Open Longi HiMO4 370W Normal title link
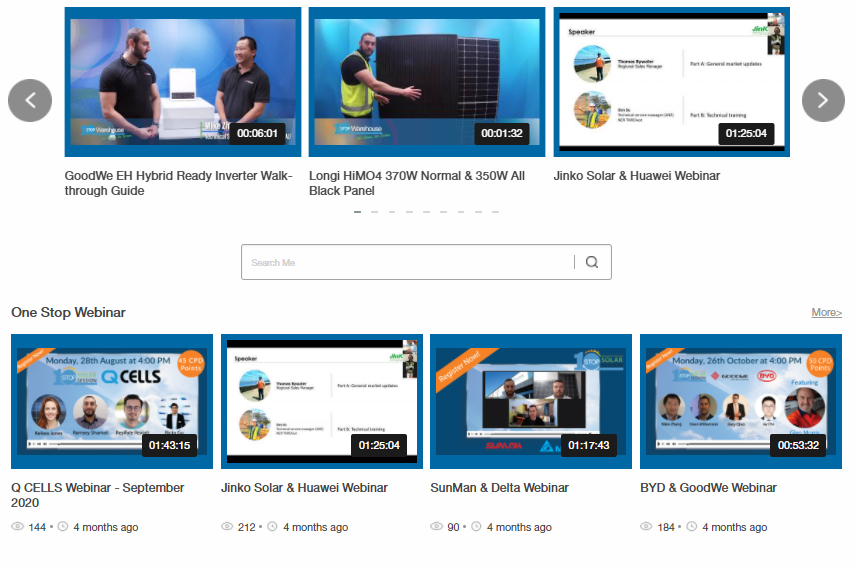The width and height of the screenshot is (858, 569). pyautogui.click(x=417, y=183)
